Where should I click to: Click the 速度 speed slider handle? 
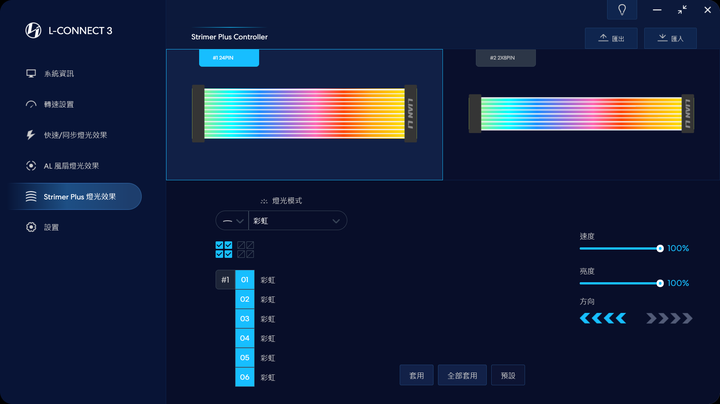pyautogui.click(x=660, y=248)
